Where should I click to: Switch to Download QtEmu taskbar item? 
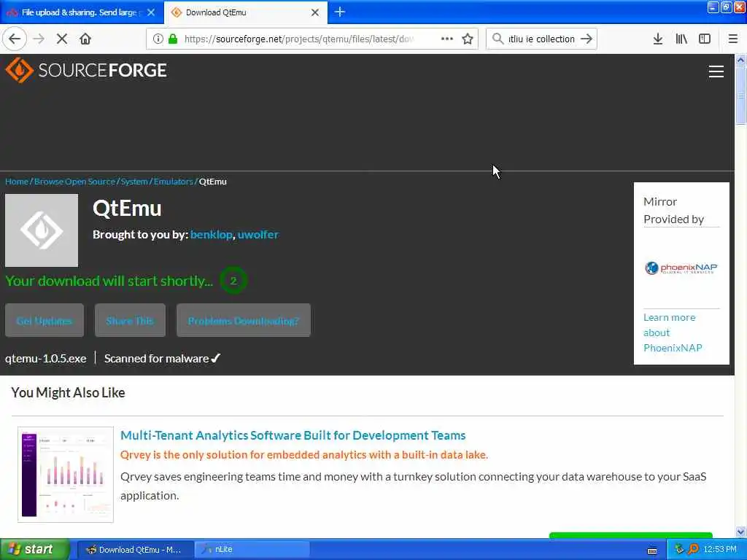(135, 550)
